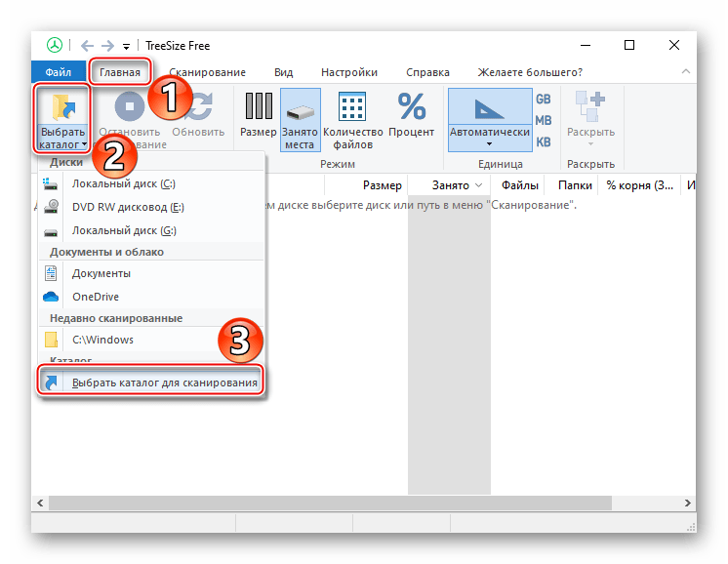Minimize the TreeSize Free window
728x564 pixels.
pyautogui.click(x=586, y=45)
